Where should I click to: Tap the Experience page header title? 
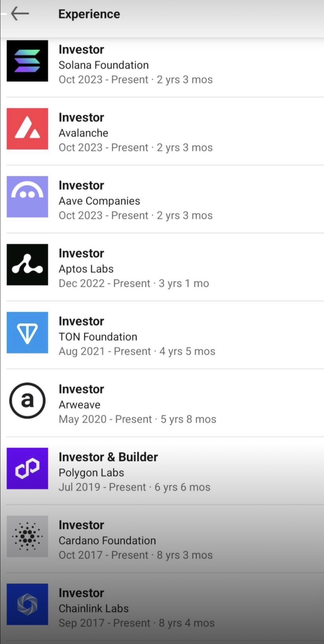pyautogui.click(x=89, y=14)
